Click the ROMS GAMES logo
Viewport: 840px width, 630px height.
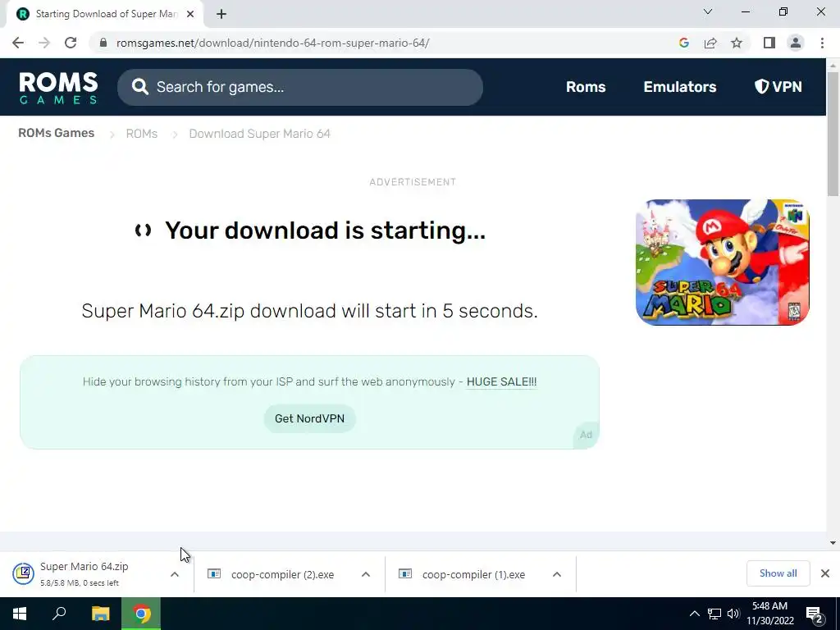pyautogui.click(x=58, y=87)
